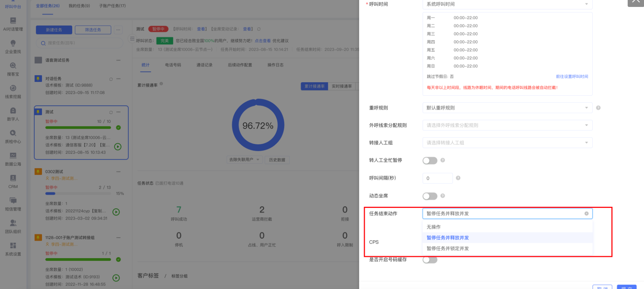Image resolution: width=644 pixels, height=289 pixels.
Task: Open 外呼线索分配规则 dropdown
Action: tap(507, 125)
